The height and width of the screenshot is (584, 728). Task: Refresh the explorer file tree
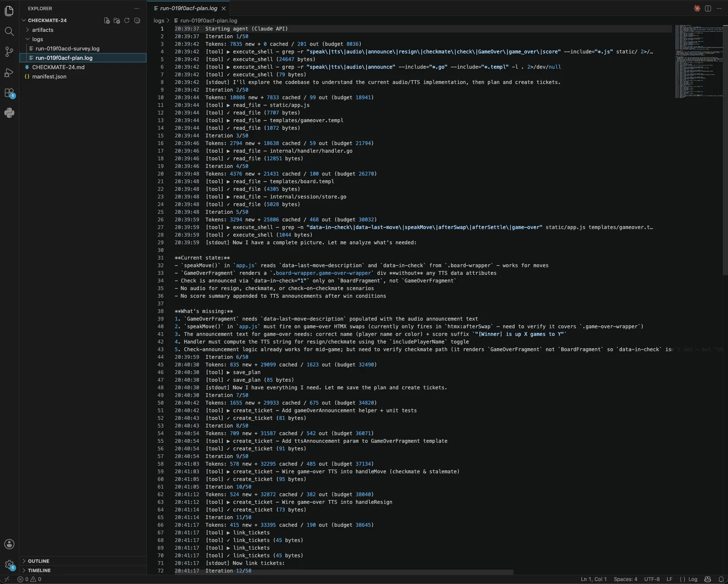[127, 20]
